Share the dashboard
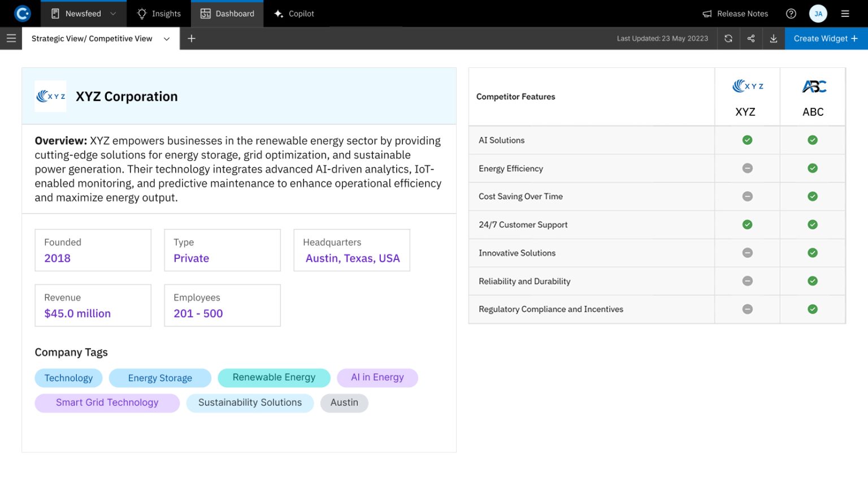 pyautogui.click(x=751, y=38)
